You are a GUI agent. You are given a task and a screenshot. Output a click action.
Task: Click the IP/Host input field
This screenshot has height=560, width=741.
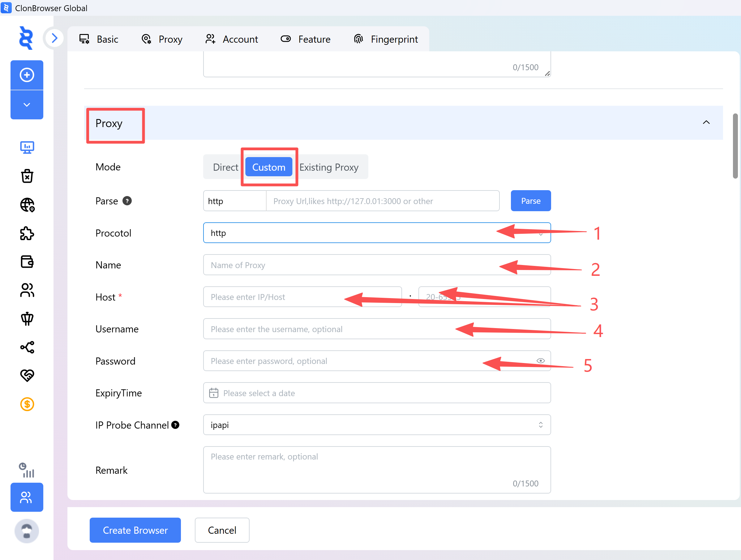click(302, 297)
